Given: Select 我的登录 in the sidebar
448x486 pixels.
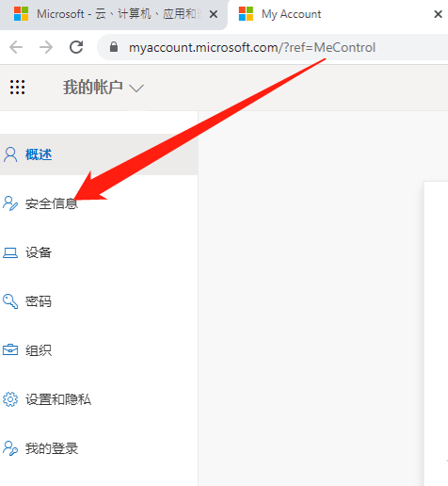Looking at the screenshot, I should click(x=52, y=448).
